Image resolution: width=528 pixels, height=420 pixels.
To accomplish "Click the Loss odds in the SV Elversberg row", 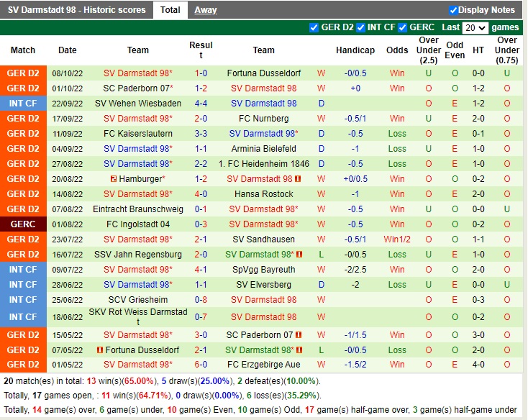I will 397,285.
